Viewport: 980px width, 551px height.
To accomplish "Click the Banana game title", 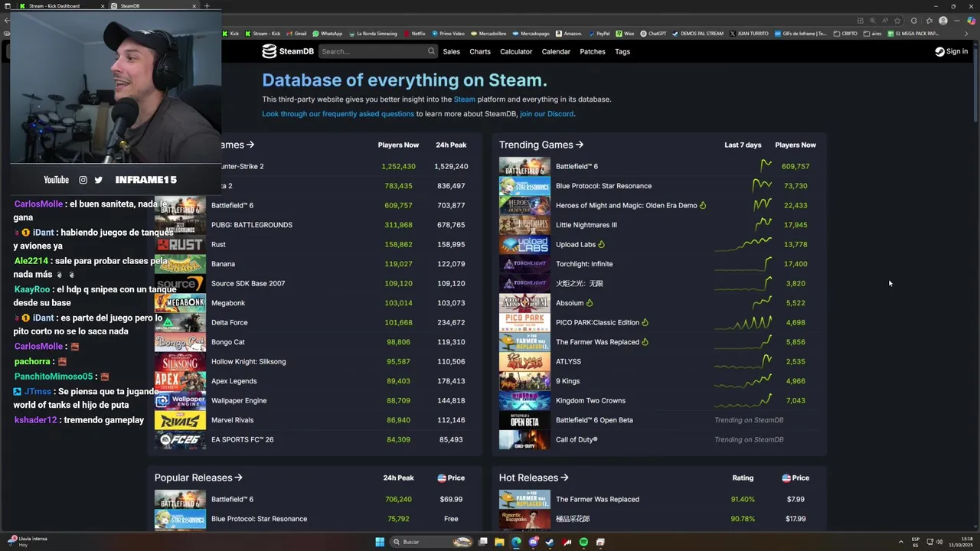I will [223, 264].
